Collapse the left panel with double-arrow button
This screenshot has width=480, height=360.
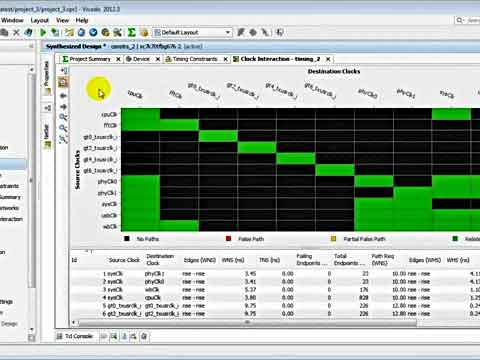coord(31,46)
